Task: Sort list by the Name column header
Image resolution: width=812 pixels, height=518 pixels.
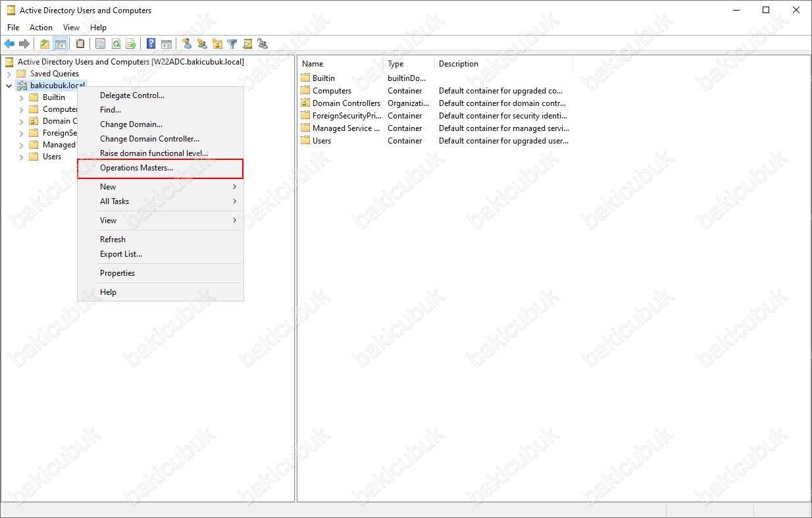Action: 341,64
